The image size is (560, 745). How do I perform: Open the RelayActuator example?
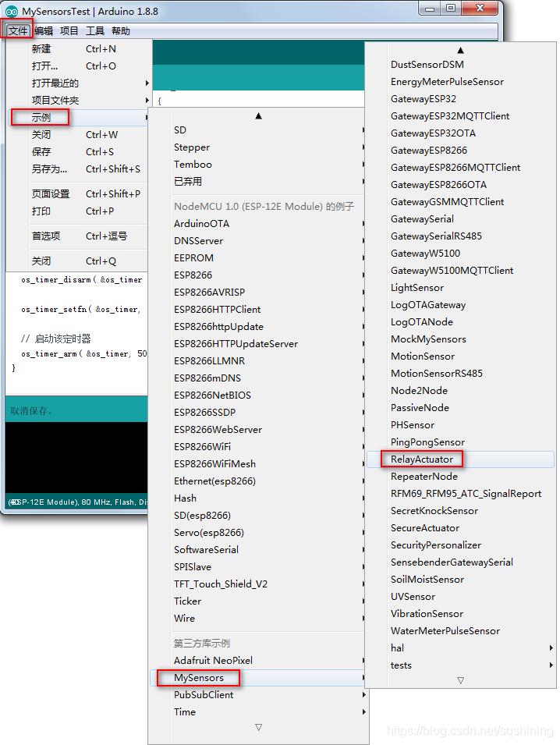coord(460,459)
